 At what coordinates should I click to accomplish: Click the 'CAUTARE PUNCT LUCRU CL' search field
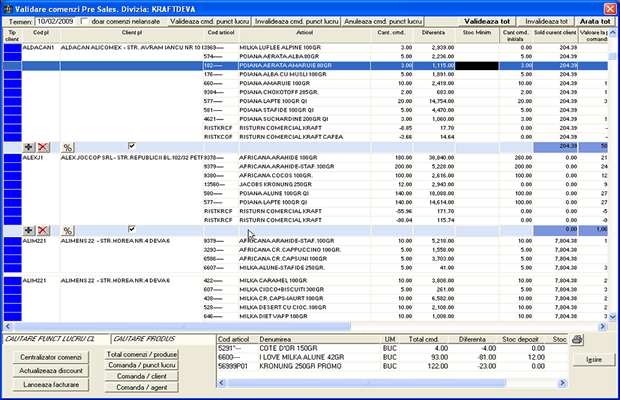tap(56, 339)
